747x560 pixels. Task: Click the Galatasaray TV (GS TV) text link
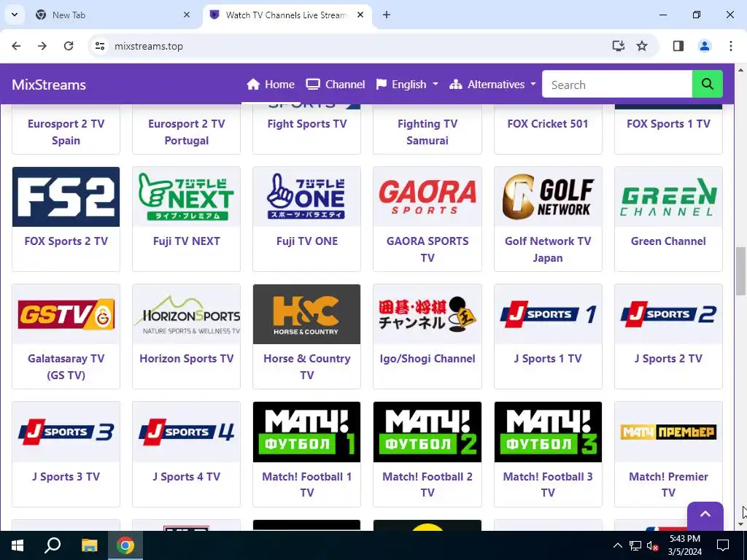pyautogui.click(x=66, y=367)
